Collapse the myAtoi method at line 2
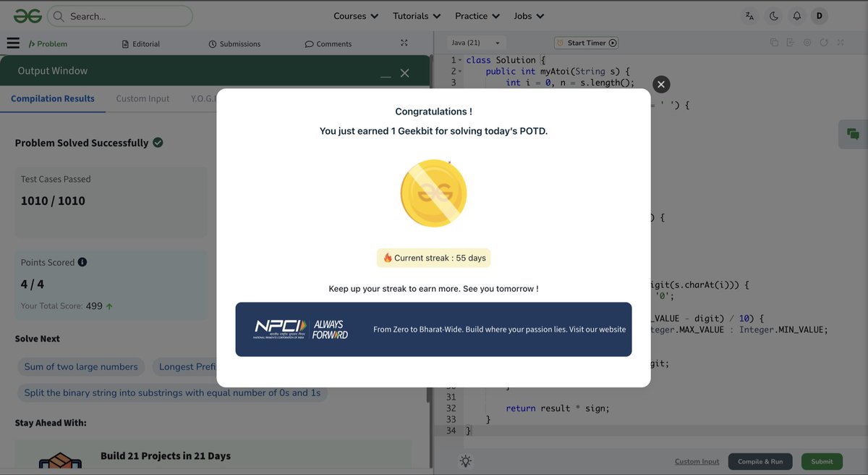Screen dimensions: 868x475 pyautogui.click(x=460, y=72)
